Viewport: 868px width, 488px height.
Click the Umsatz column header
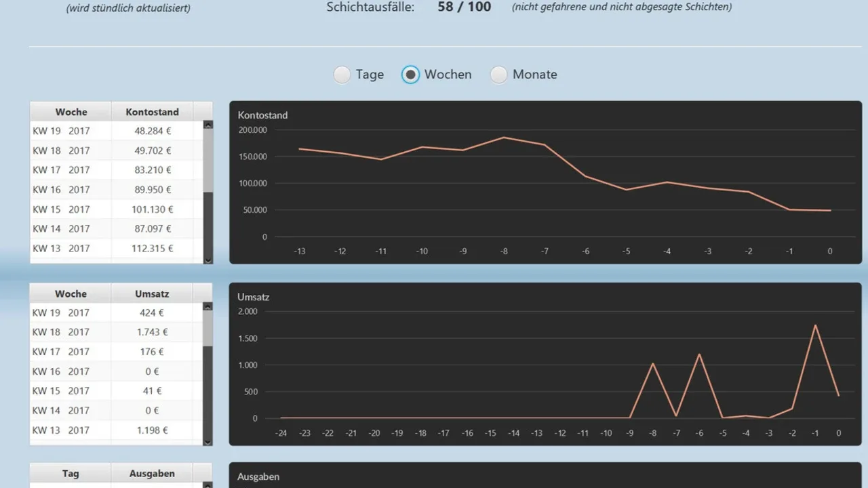tap(152, 294)
